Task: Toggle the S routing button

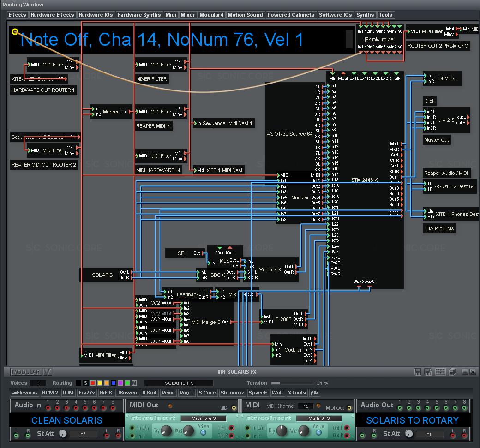Action: [x=85, y=383]
